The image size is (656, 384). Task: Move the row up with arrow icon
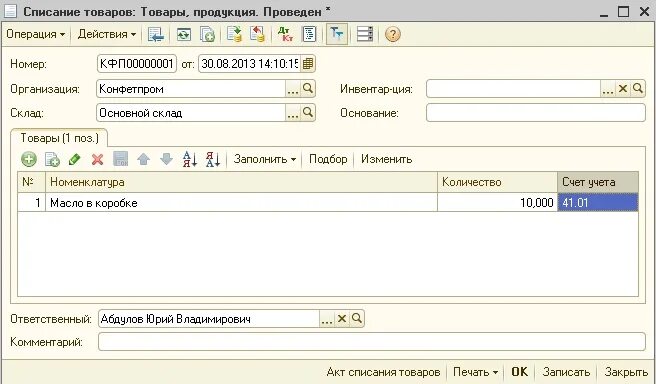(x=144, y=159)
